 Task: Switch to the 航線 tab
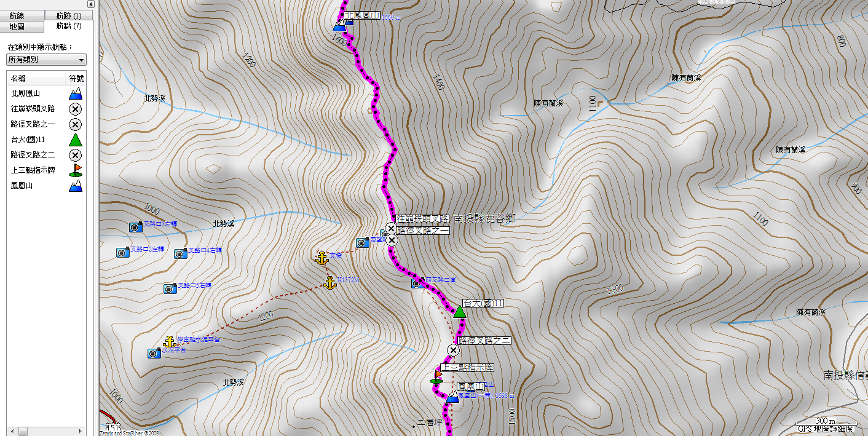[23, 15]
